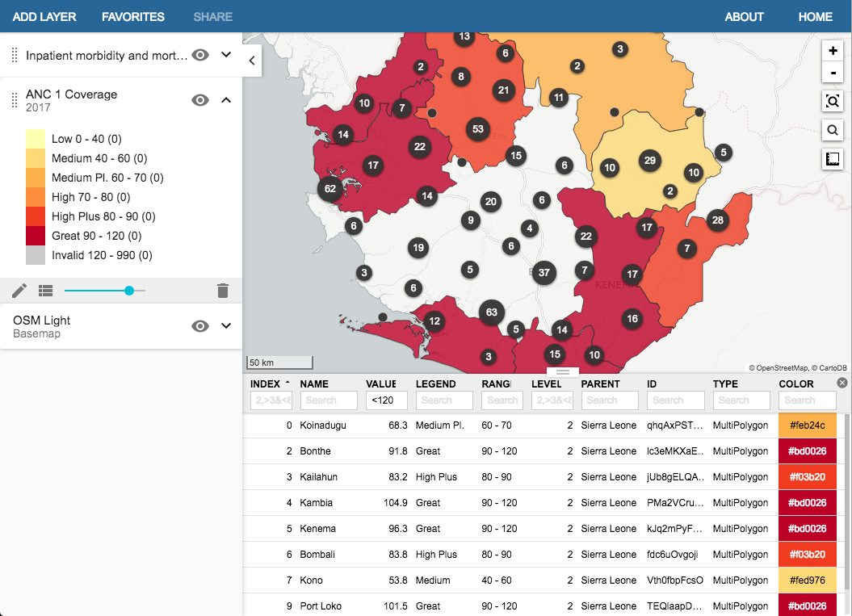Viewport: 852px width, 616px height.
Task: Click the zoom-to-extent magnifier icon
Action: [x=833, y=101]
